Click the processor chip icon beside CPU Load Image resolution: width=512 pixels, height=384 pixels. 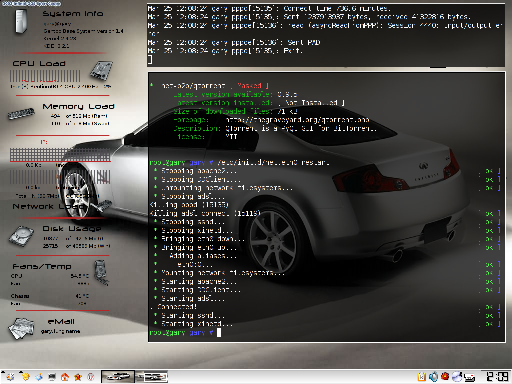pyautogui.click(x=101, y=70)
